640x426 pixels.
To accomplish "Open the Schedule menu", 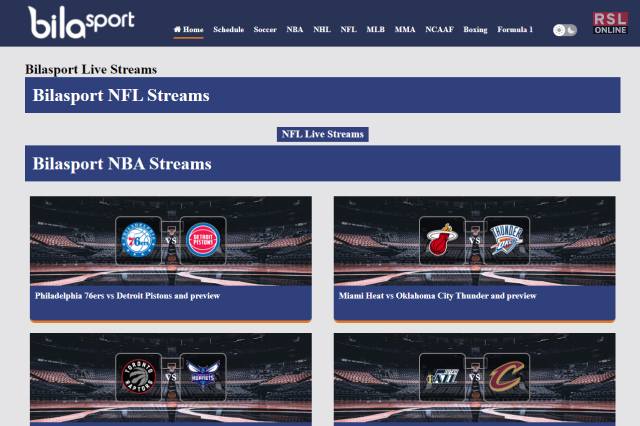I will [x=229, y=29].
